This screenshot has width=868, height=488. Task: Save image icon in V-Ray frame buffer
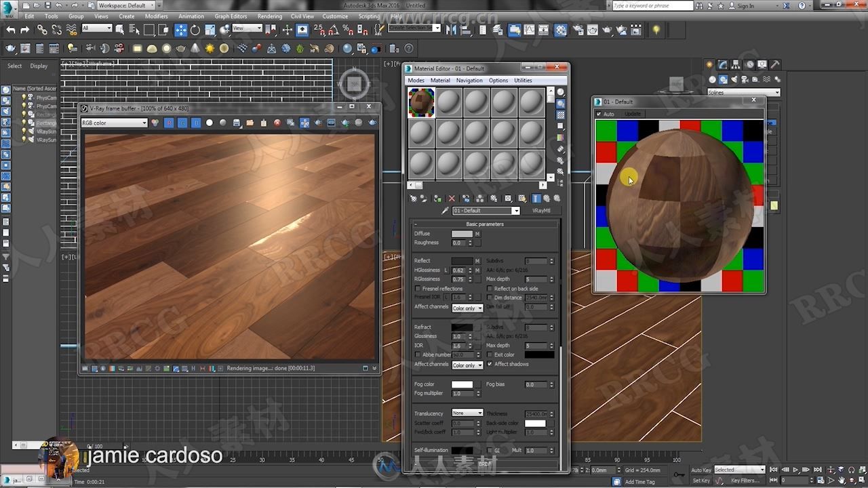pos(237,123)
